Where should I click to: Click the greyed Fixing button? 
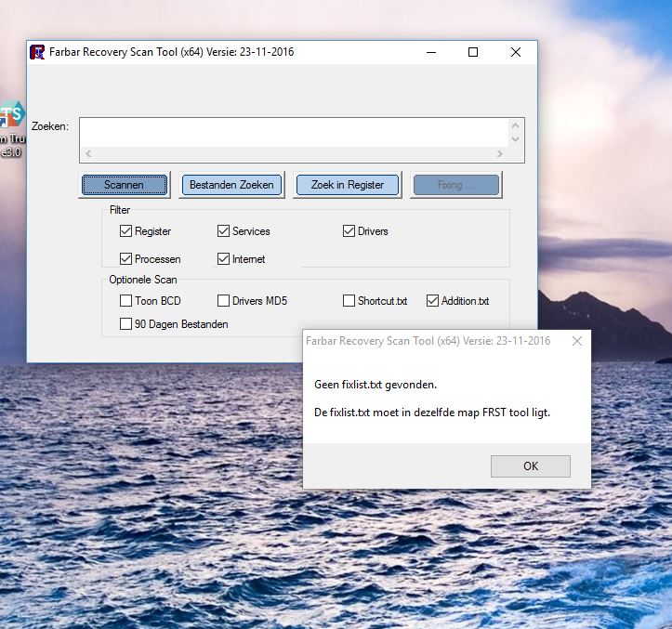pos(456,185)
